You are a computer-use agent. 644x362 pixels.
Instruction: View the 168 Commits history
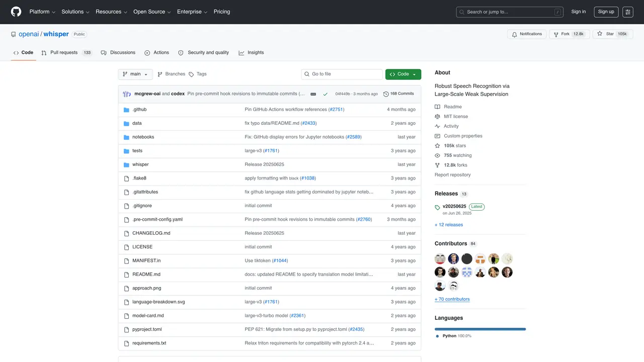click(398, 94)
